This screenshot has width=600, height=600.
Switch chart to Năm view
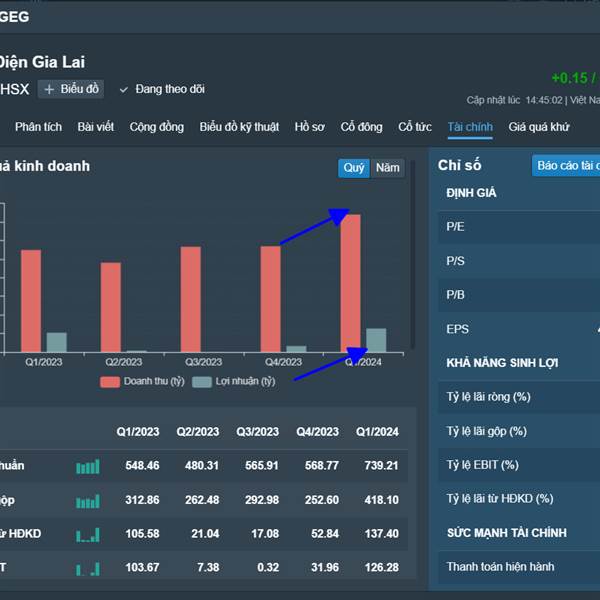tap(387, 168)
